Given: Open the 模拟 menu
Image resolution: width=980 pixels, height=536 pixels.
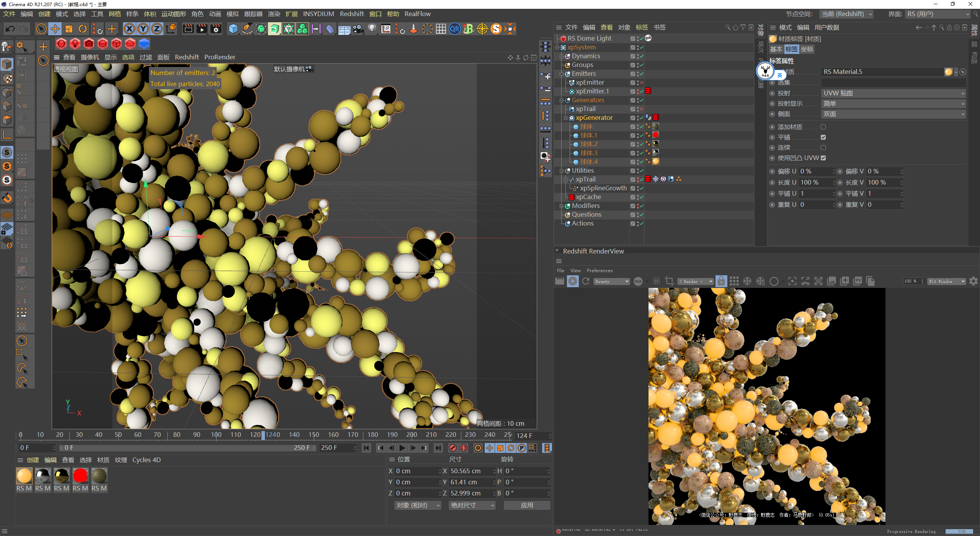Looking at the screenshot, I should point(232,14).
